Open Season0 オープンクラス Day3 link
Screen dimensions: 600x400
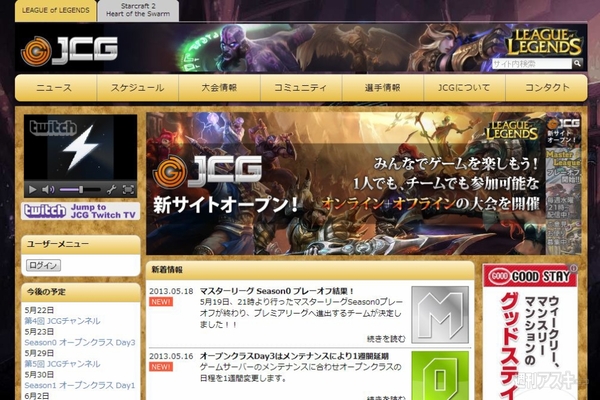(80, 342)
